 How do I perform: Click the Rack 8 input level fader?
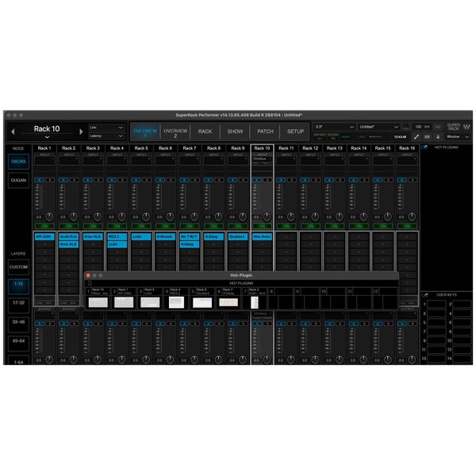tap(207, 197)
